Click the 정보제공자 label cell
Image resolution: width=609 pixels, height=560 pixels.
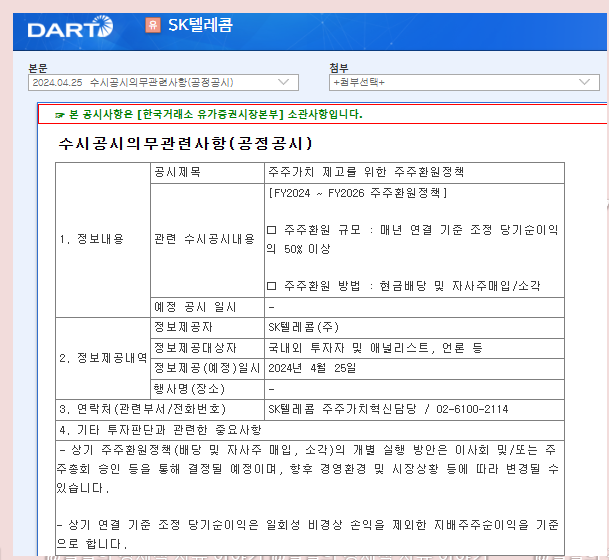click(x=207, y=328)
